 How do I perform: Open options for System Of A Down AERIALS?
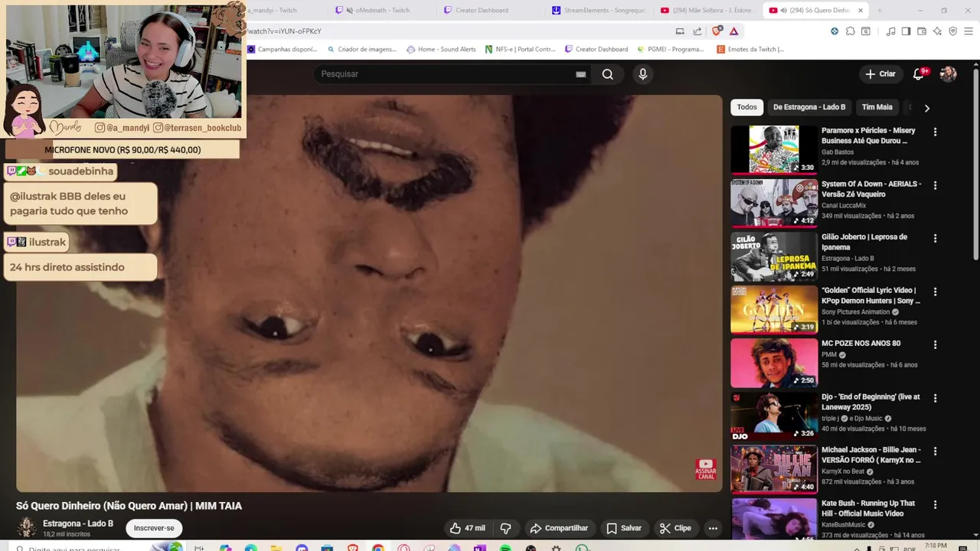[x=935, y=185]
